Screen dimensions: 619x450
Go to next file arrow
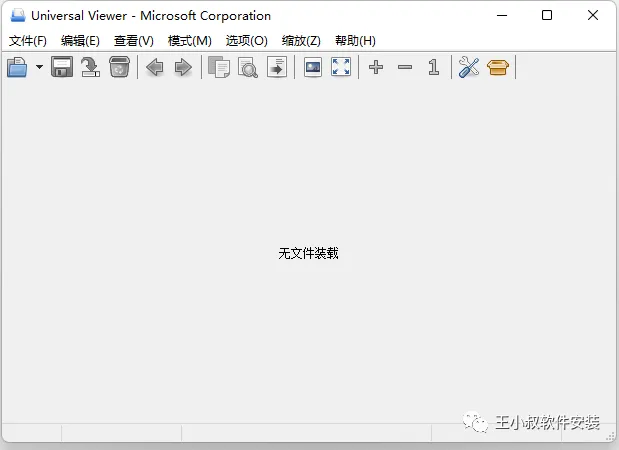(x=183, y=67)
